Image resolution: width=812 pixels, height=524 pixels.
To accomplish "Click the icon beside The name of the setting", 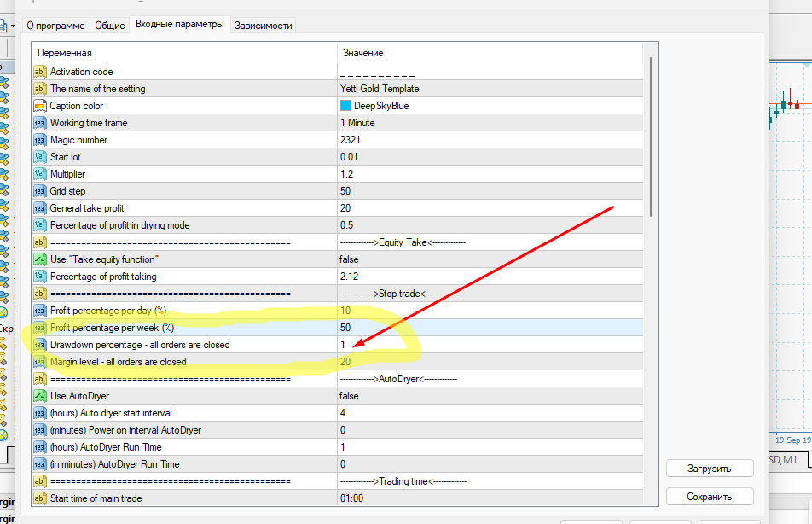I will coord(39,89).
